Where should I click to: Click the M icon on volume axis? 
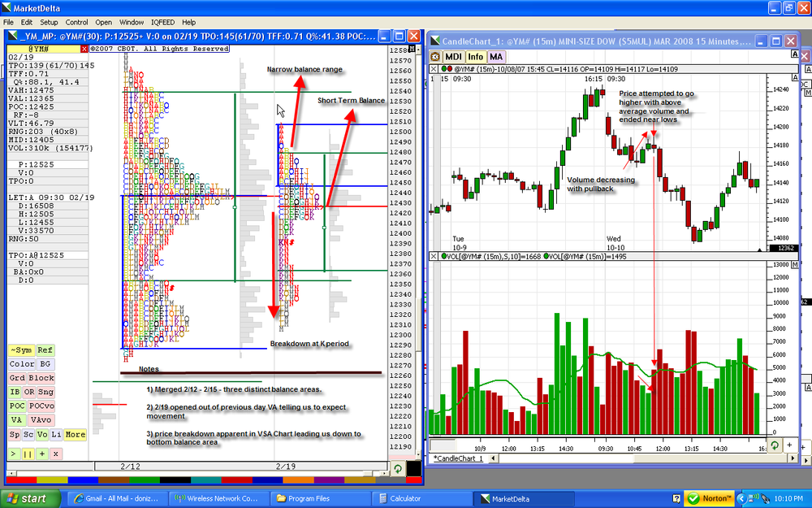click(x=795, y=265)
